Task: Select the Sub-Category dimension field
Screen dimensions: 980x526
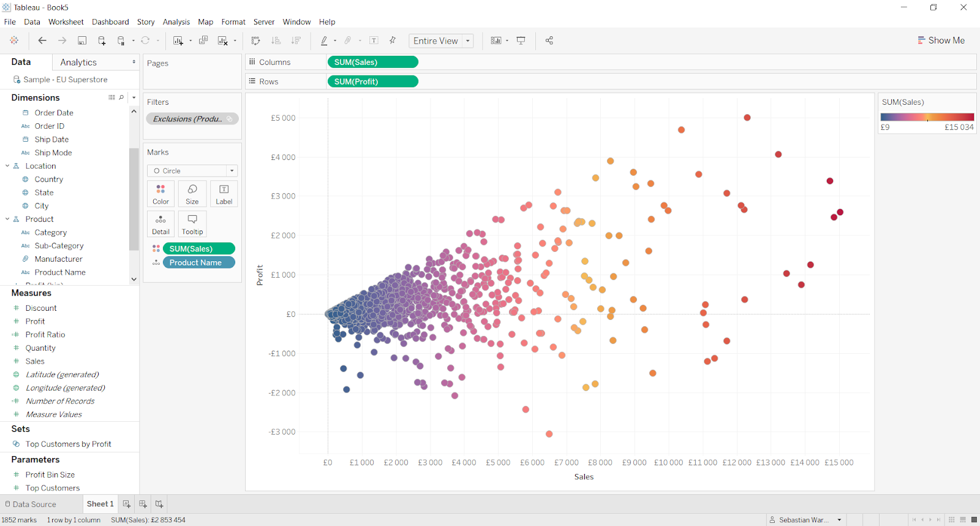Action: point(59,246)
